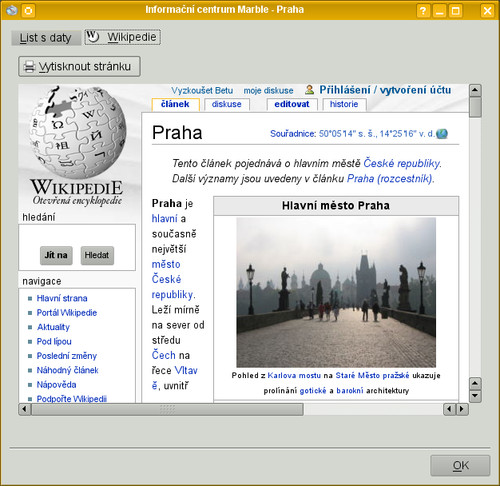Switch to the List s daty tab

(46, 38)
